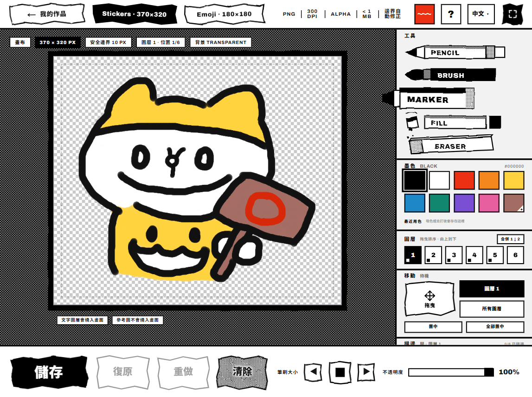
Task: Toggle fullscreen mode icon
Action: point(513,14)
